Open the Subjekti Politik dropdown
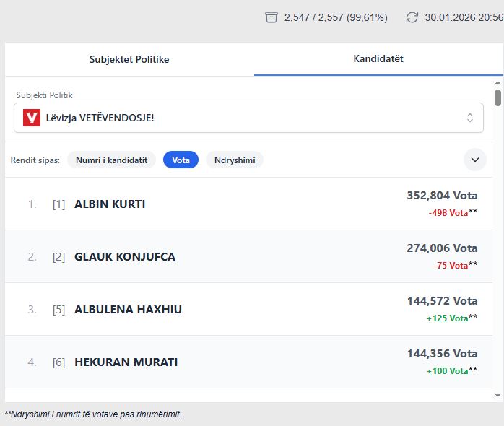 point(248,118)
